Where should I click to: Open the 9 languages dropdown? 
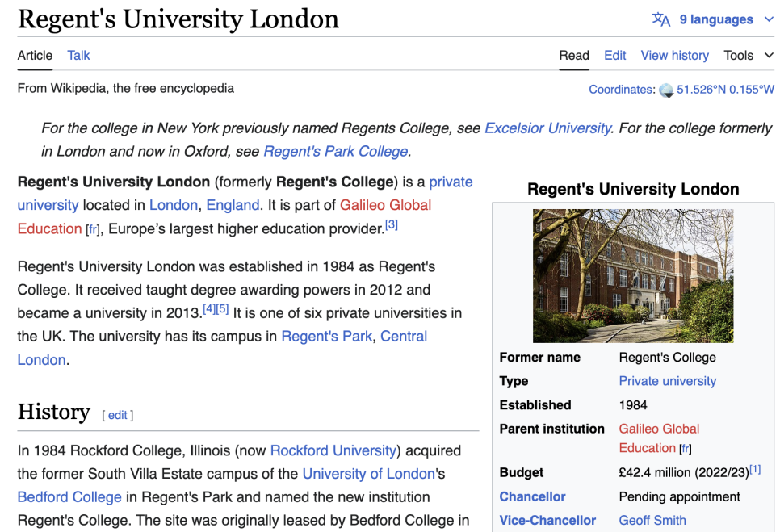click(713, 19)
